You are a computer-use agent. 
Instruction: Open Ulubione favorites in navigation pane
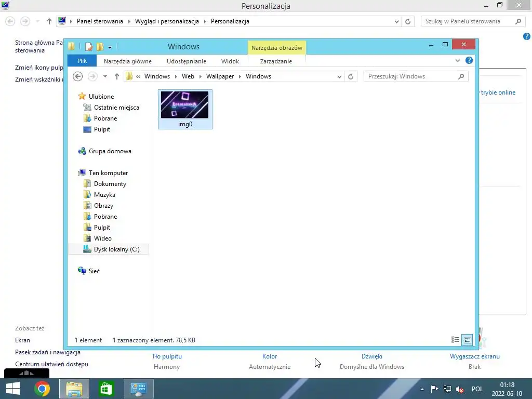101,96
